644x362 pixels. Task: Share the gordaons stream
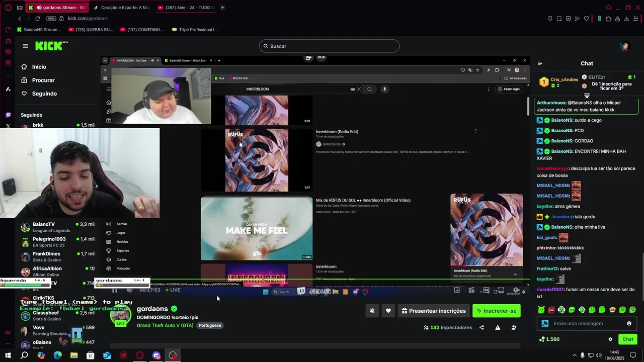[x=481, y=328]
